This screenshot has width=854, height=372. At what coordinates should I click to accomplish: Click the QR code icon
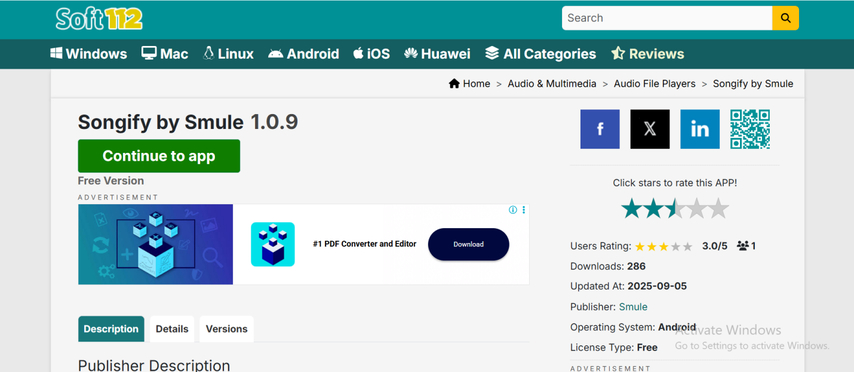click(750, 129)
